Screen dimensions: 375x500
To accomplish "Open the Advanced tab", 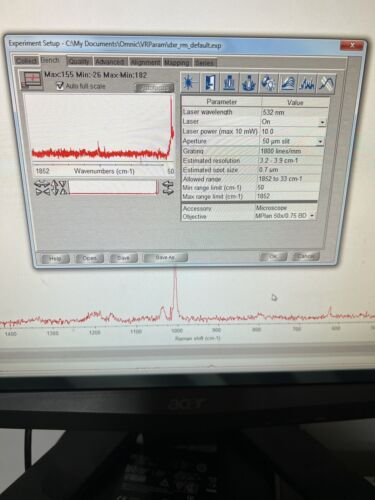I will point(110,62).
